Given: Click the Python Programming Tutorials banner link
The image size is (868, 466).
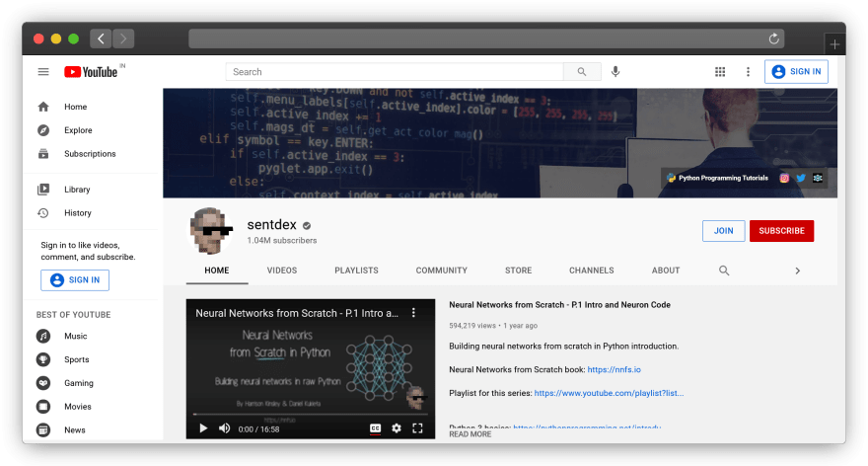Looking at the screenshot, I should click(717, 178).
